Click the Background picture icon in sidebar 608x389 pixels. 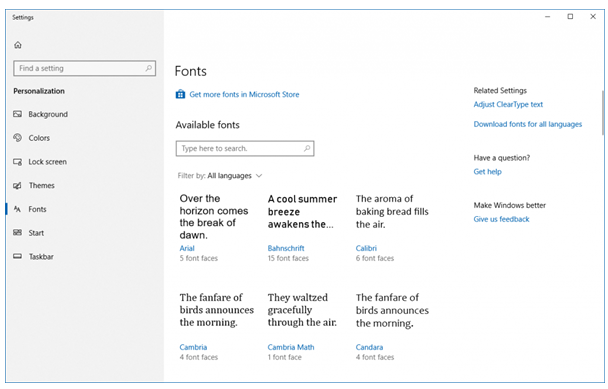click(17, 114)
